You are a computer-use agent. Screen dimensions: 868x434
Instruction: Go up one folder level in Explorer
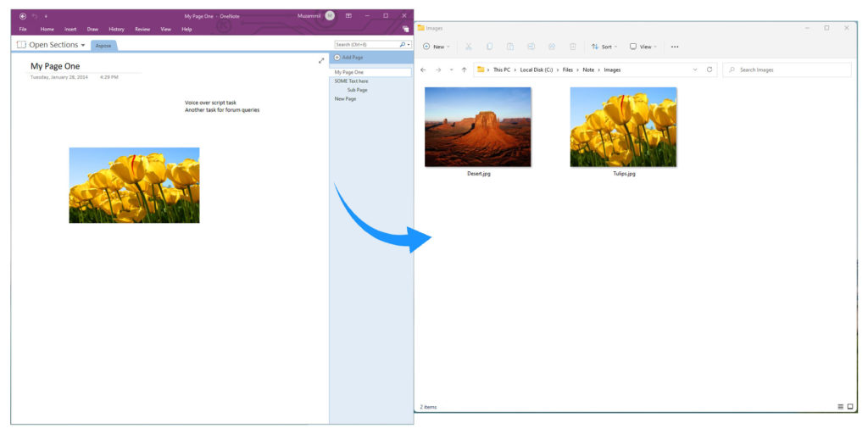[x=464, y=70]
